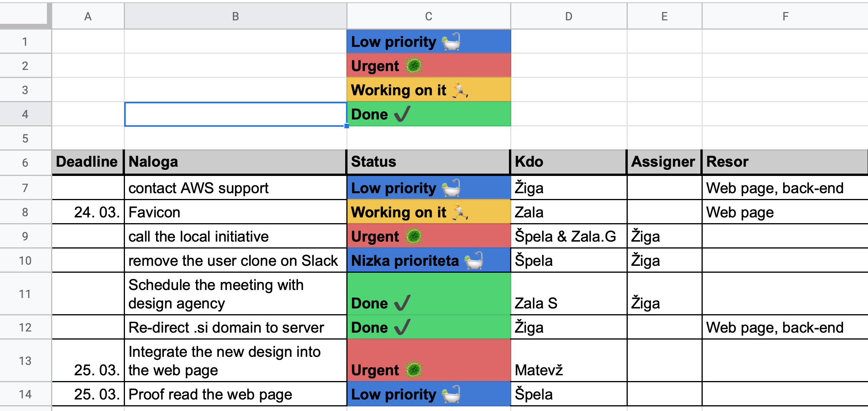The height and width of the screenshot is (411, 868).
Task: Click the row 6 header number
Action: pyautogui.click(x=25, y=162)
